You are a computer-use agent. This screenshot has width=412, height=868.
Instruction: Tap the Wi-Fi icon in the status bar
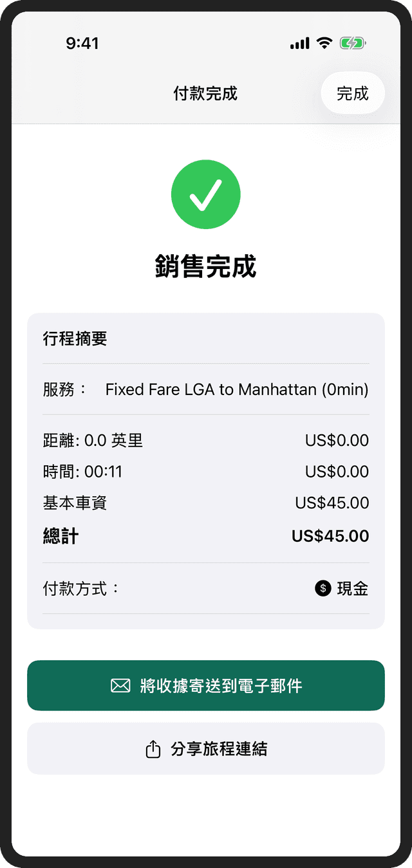coord(323,42)
